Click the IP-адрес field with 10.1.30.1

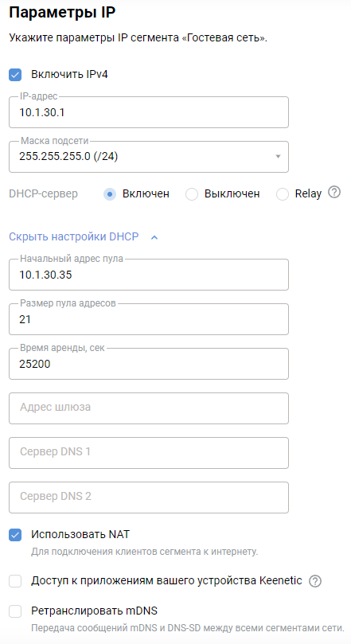coord(149,112)
